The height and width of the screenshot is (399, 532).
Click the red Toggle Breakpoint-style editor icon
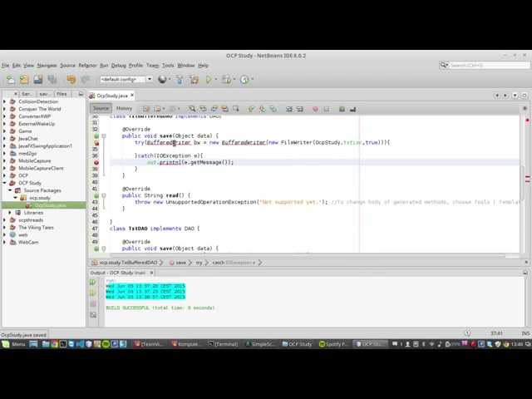[x=315, y=109]
